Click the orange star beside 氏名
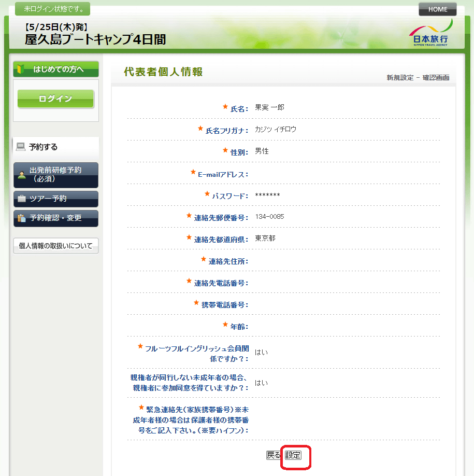Viewport: 474px width, 476px height. point(225,106)
